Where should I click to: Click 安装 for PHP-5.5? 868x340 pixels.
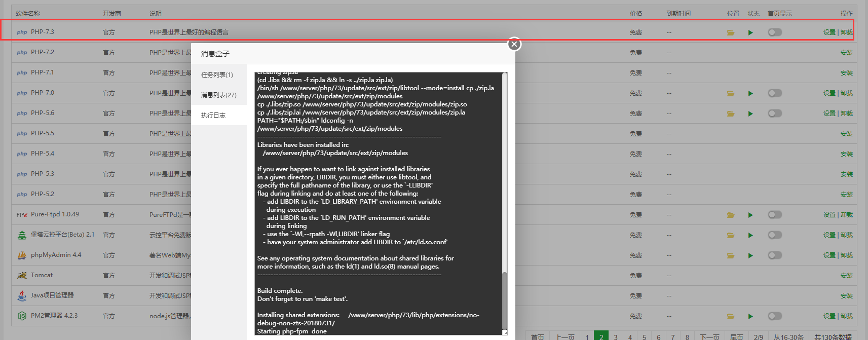(847, 134)
